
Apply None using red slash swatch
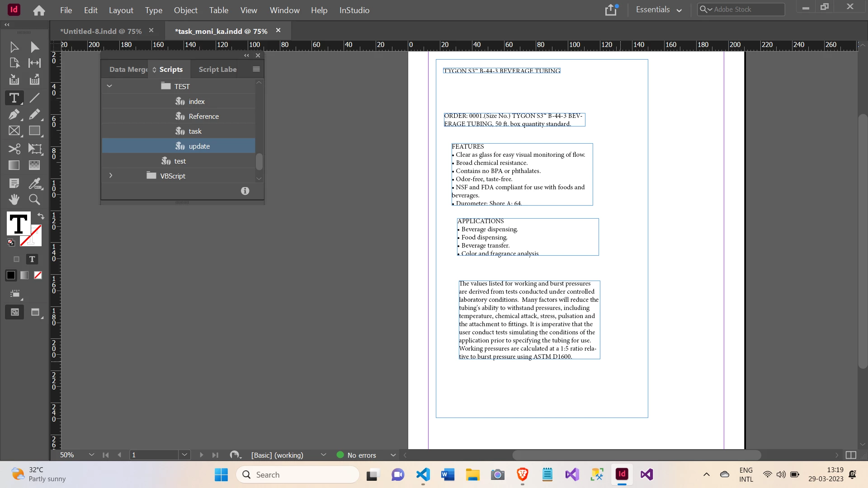click(38, 275)
